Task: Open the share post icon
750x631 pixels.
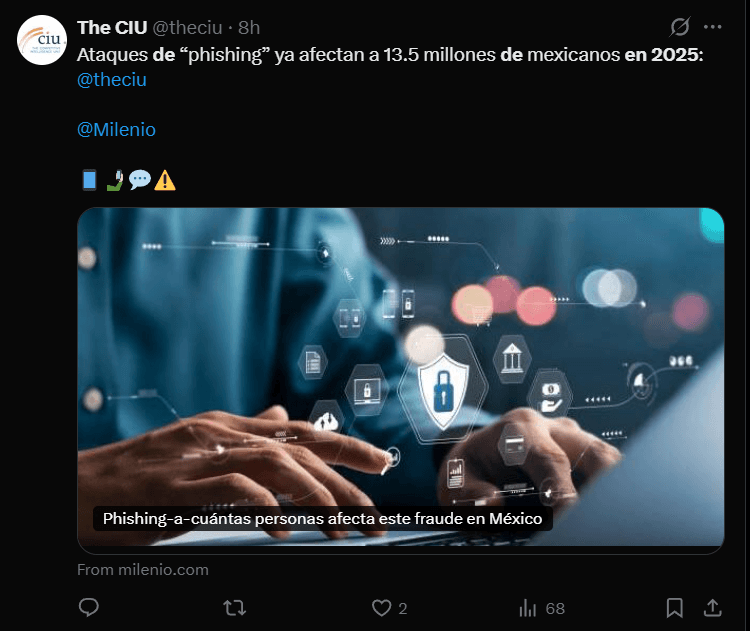Action: click(712, 608)
